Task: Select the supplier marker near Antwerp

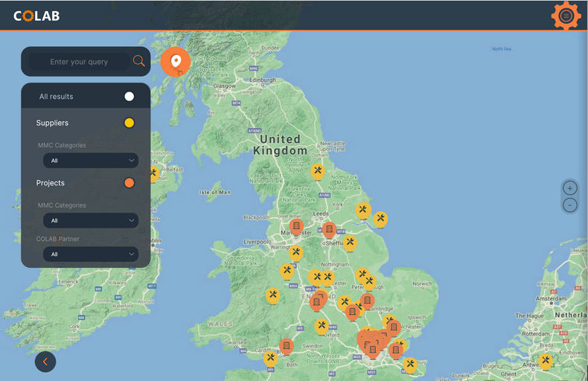Action: pos(546,361)
